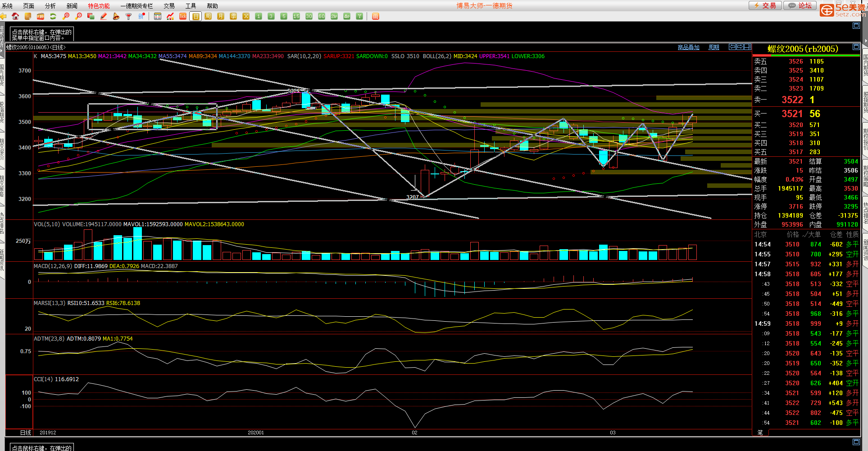Click the green refresh arrows icon

[x=53, y=16]
